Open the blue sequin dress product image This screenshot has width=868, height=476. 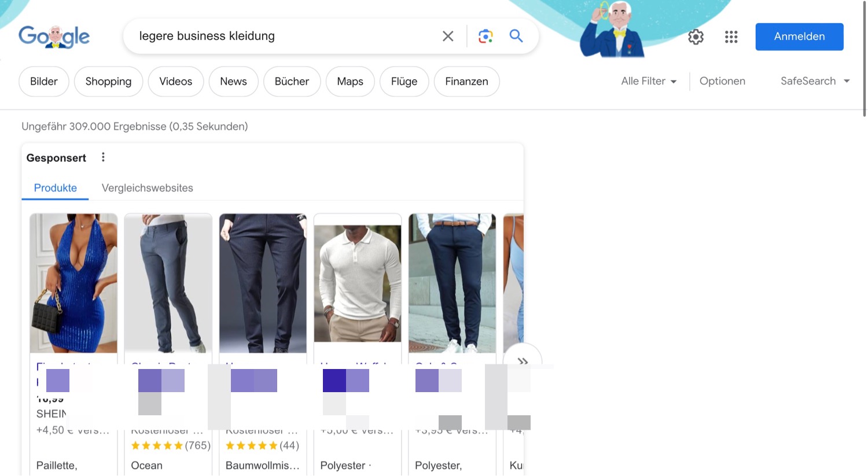[73, 283]
